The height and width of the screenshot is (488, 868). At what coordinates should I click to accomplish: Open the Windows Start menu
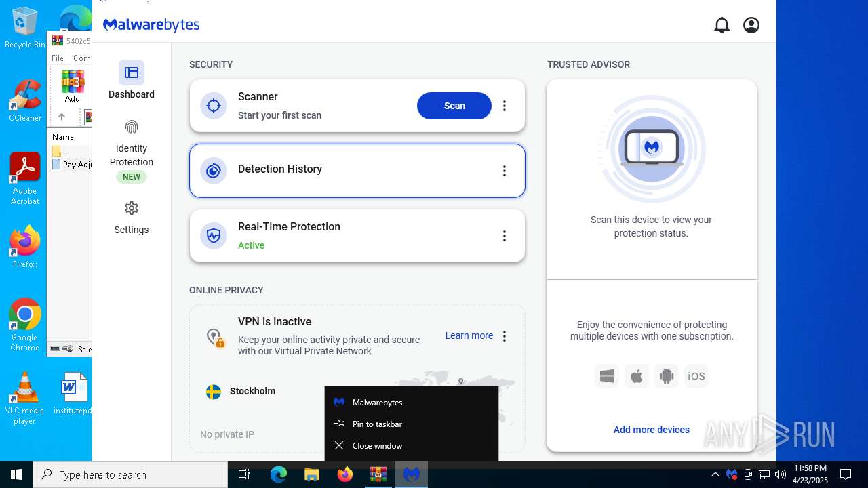[16, 474]
